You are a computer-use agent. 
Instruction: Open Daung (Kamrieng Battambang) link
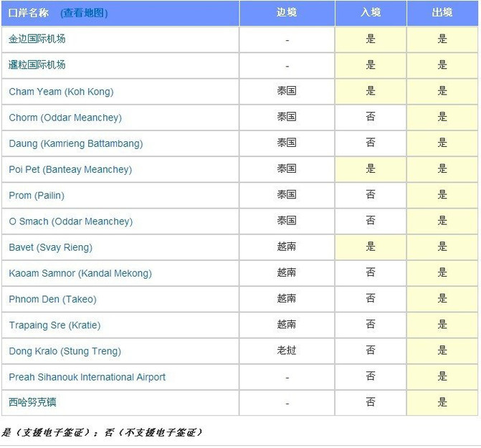(x=76, y=143)
